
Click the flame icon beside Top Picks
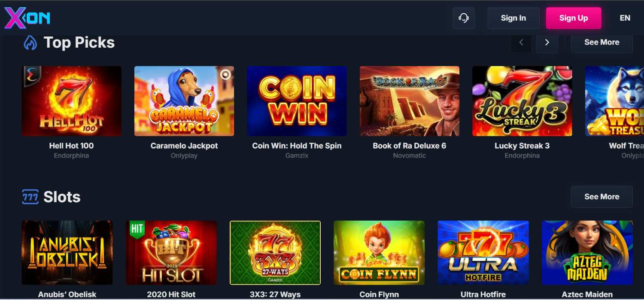point(30,42)
